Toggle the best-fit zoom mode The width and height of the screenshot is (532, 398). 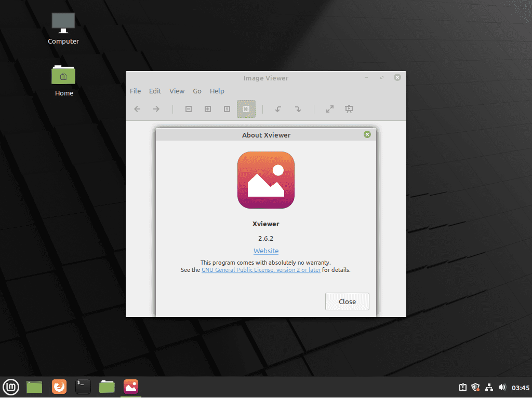point(246,109)
